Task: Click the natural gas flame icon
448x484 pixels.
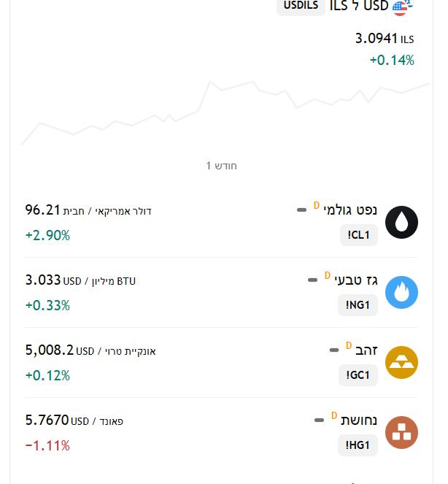Action: 401,293
